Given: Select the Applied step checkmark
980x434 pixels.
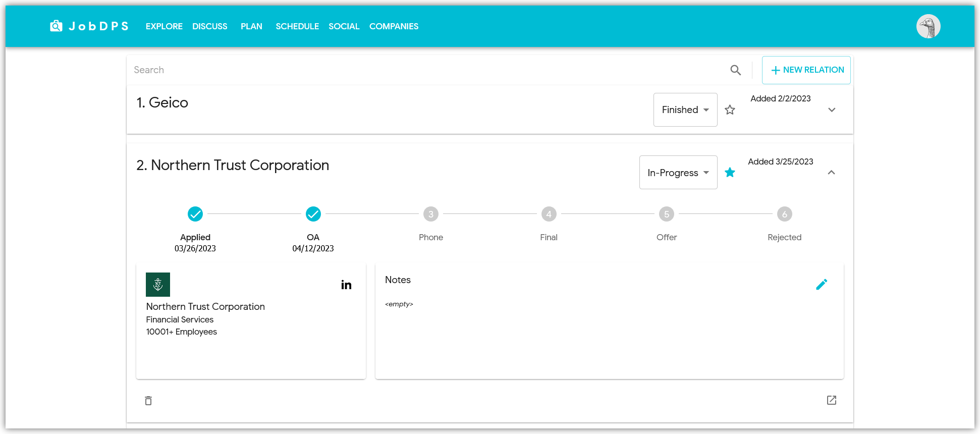Looking at the screenshot, I should pyautogui.click(x=195, y=214).
